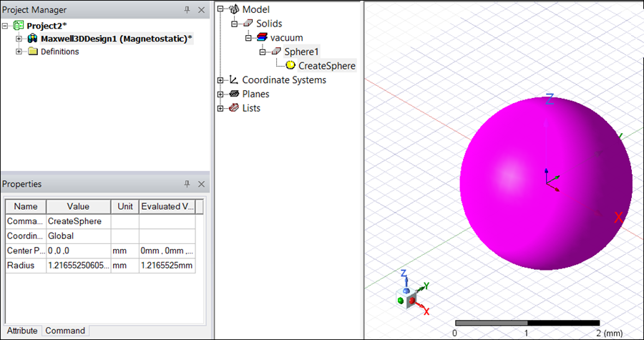Image resolution: width=644 pixels, height=340 pixels.
Task: Select Lists label in tree
Action: coord(251,108)
